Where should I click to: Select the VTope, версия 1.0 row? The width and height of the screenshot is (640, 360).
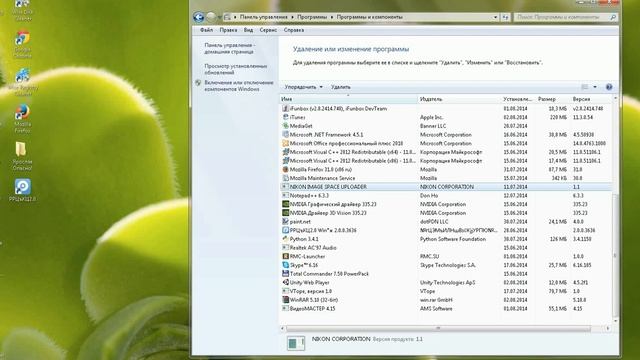tap(446, 291)
